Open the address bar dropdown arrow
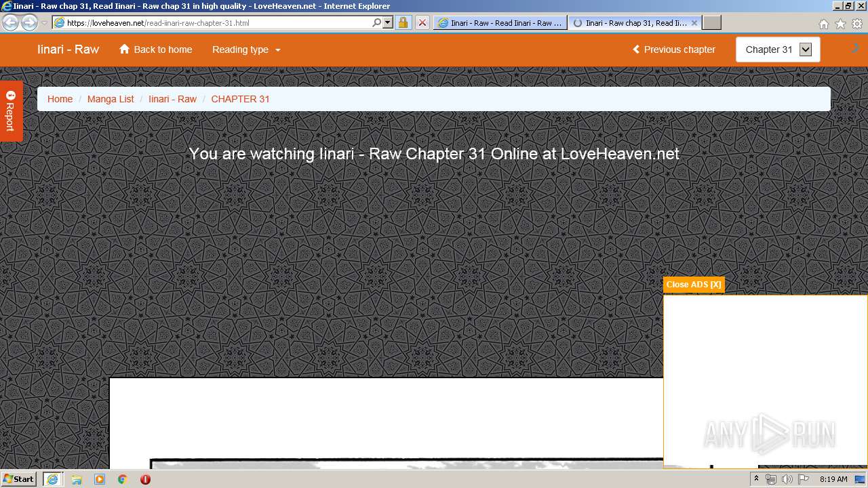Image resolution: width=868 pixels, height=488 pixels. (x=388, y=22)
